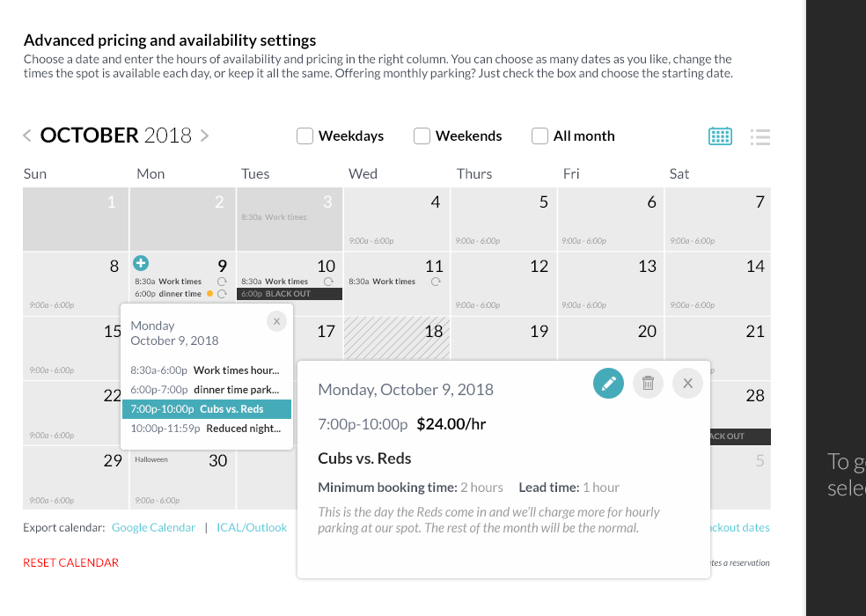Click the trash icon to delete Cubs vs. Reds
Viewport: 866px width, 616px height.
648,383
